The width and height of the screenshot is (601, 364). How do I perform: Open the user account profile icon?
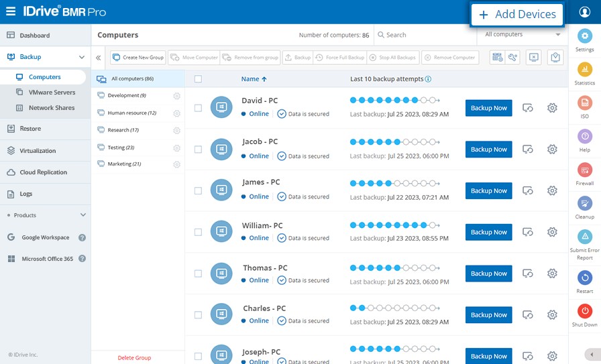(584, 12)
